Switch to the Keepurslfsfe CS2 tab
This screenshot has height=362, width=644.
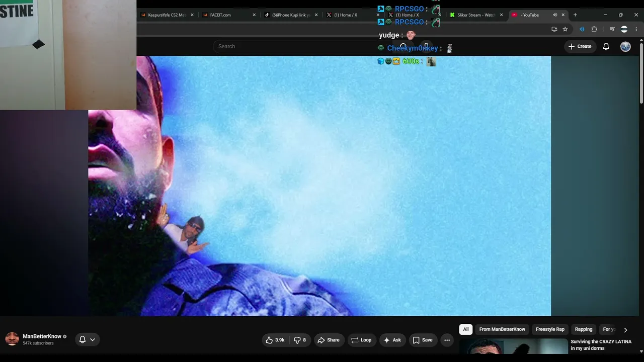click(167, 15)
